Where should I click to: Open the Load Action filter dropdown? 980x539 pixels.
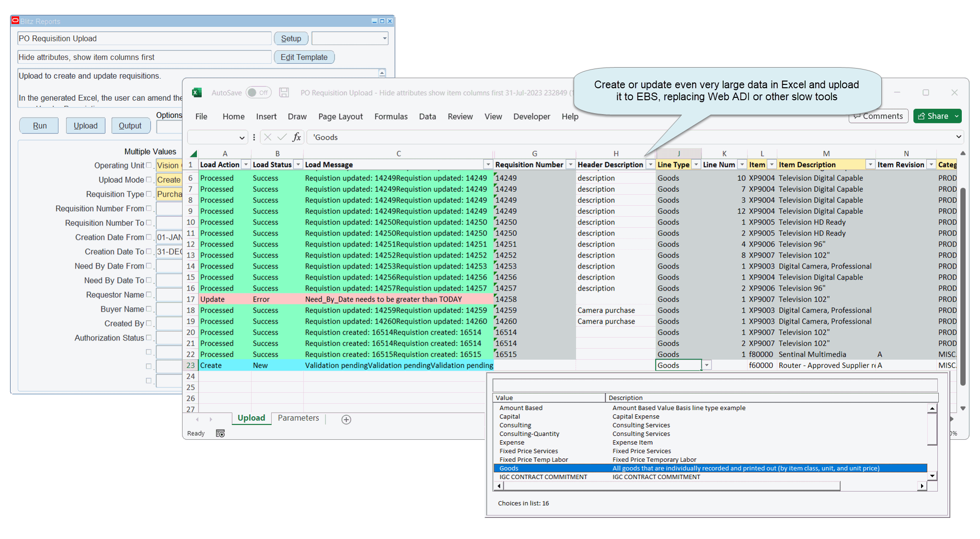246,164
